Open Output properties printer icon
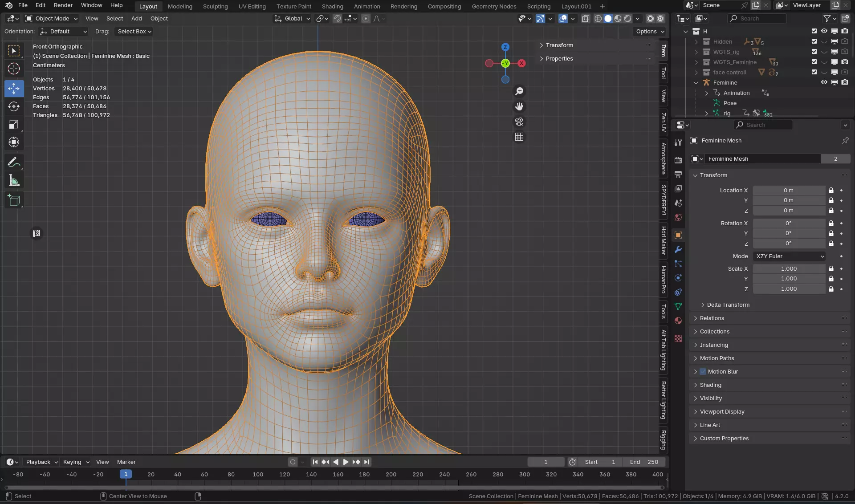 tap(678, 175)
